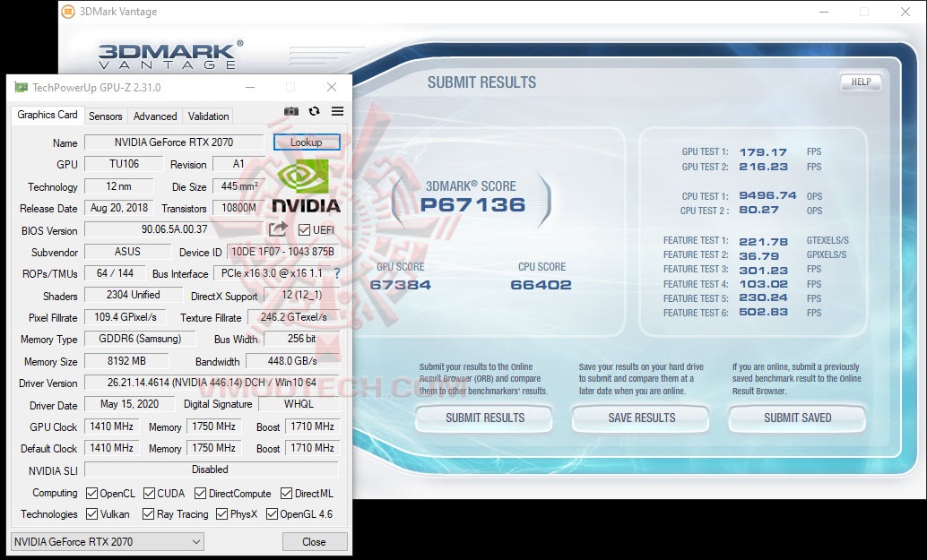Click the HELP button in 3DMark
The width and height of the screenshot is (927, 560).
(x=861, y=82)
